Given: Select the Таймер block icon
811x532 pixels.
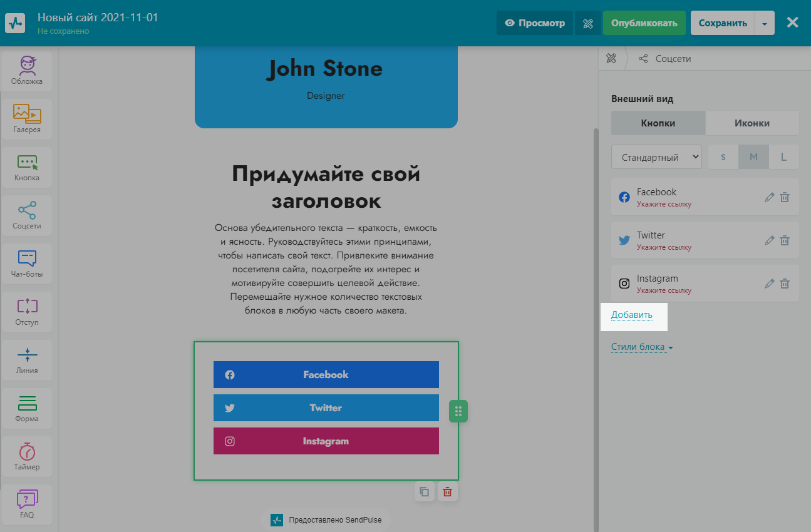Looking at the screenshot, I should point(27,457).
